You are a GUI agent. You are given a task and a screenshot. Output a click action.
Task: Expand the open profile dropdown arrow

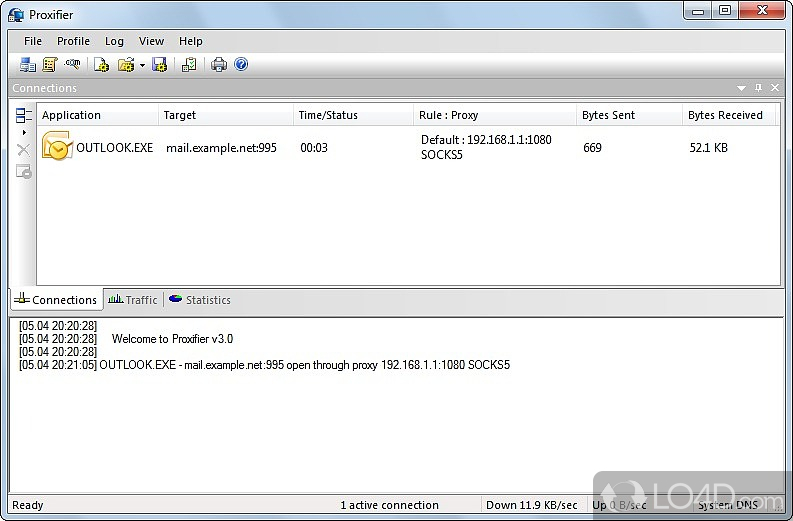point(142,66)
